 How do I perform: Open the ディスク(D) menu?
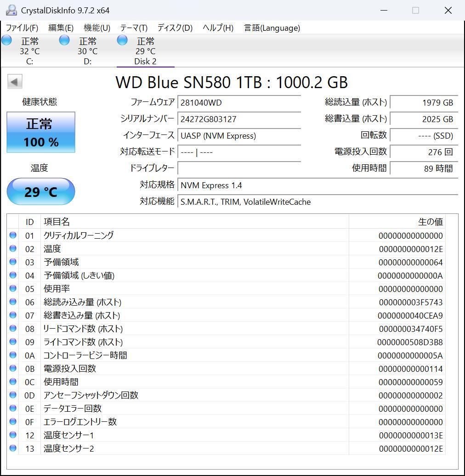click(x=175, y=28)
